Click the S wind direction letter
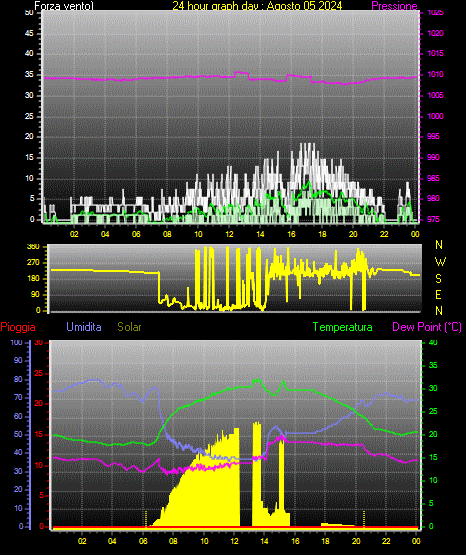 click(438, 279)
